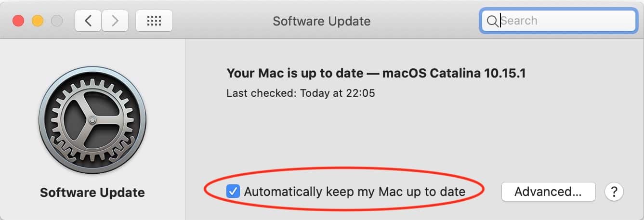The width and height of the screenshot is (644, 220).
Task: Open help with the question mark button
Action: coord(614,192)
